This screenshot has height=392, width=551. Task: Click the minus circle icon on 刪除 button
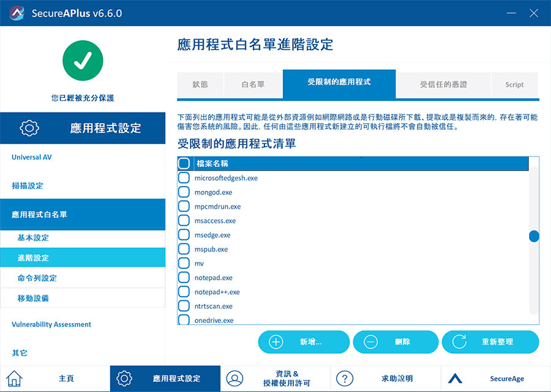(x=371, y=342)
